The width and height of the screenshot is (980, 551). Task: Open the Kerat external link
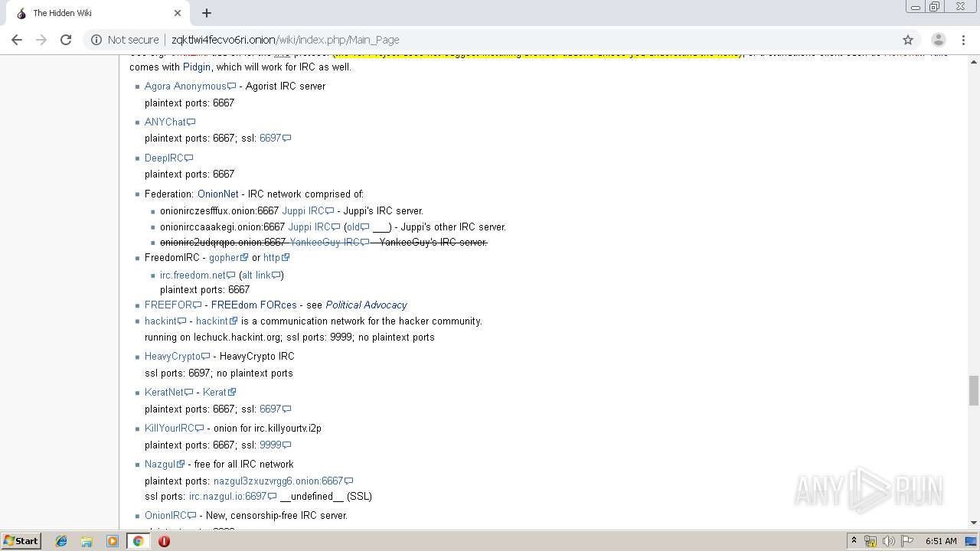coord(220,393)
